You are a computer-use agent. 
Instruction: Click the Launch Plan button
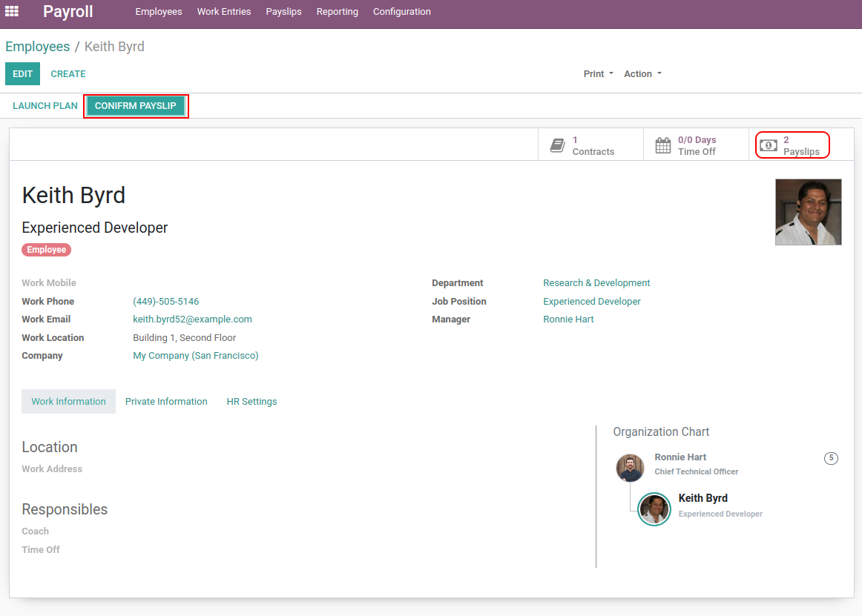coord(45,106)
